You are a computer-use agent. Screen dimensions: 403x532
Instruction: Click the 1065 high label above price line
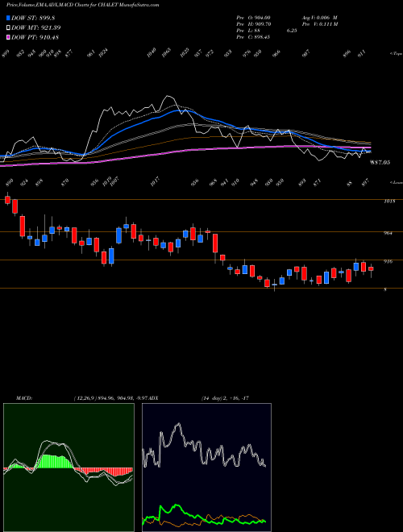coord(166,52)
